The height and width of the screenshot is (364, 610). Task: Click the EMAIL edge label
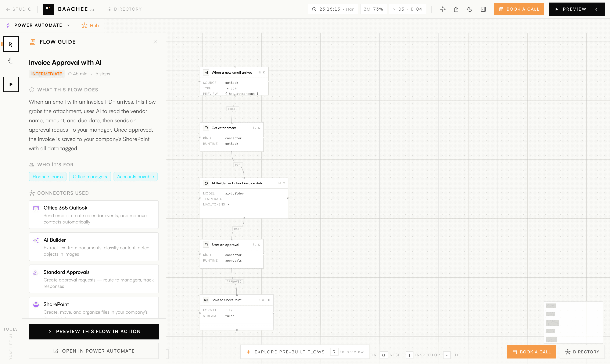coord(233,109)
